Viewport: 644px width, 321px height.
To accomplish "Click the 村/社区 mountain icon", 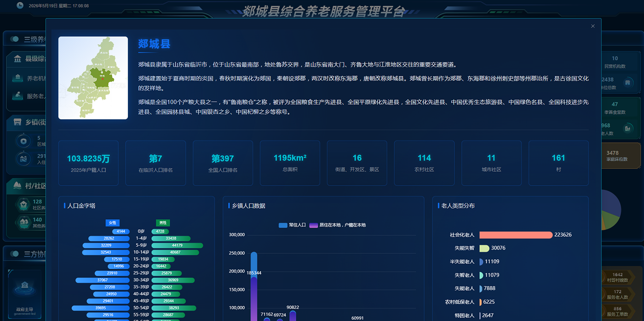I will [17, 186].
